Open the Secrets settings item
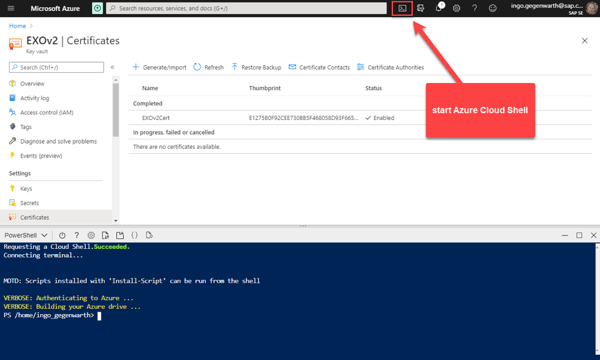Image resolution: width=600 pixels, height=360 pixels. [x=29, y=203]
